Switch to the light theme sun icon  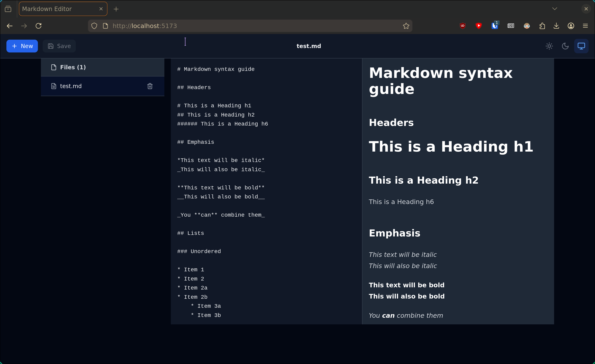549,46
